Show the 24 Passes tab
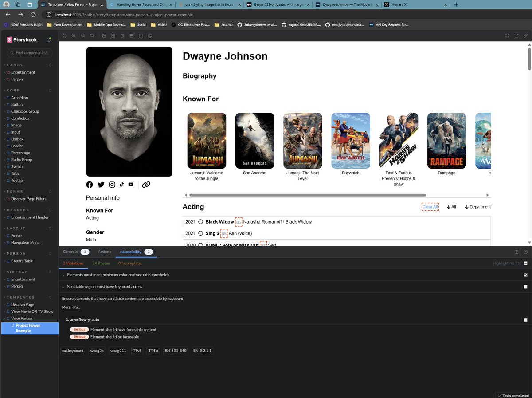The width and height of the screenshot is (532, 398). pyautogui.click(x=101, y=263)
